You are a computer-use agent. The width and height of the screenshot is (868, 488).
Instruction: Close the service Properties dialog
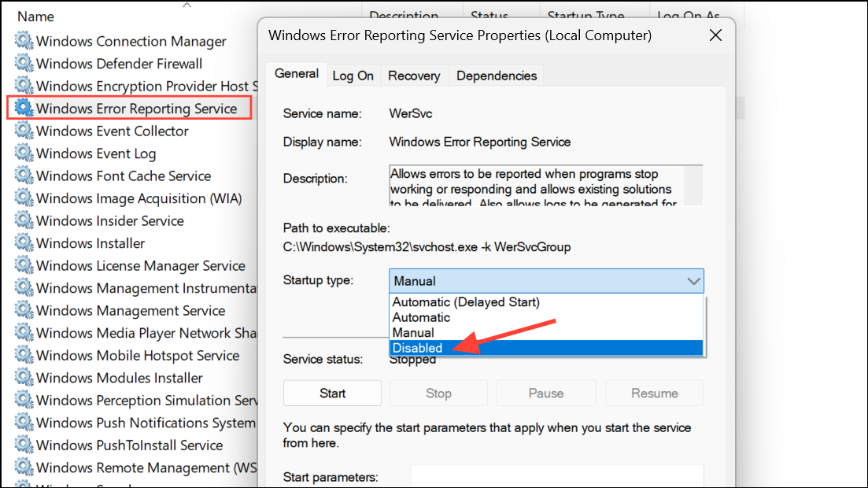[715, 35]
